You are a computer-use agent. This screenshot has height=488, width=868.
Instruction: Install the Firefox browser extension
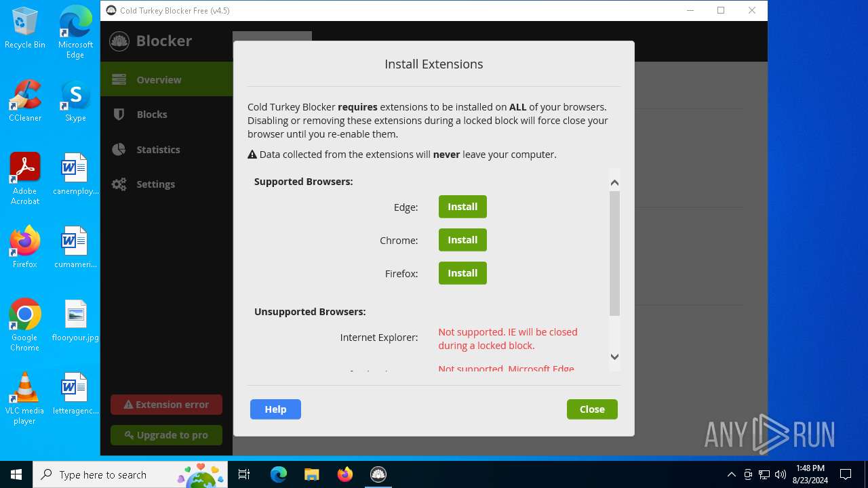[x=462, y=273]
